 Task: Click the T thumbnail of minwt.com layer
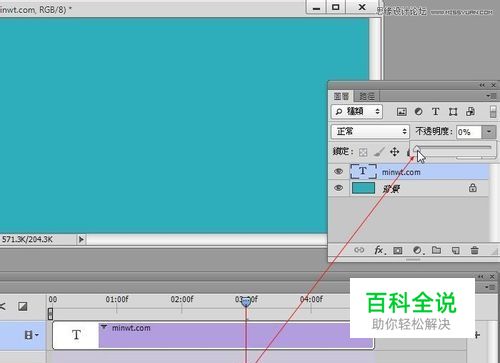tap(363, 171)
